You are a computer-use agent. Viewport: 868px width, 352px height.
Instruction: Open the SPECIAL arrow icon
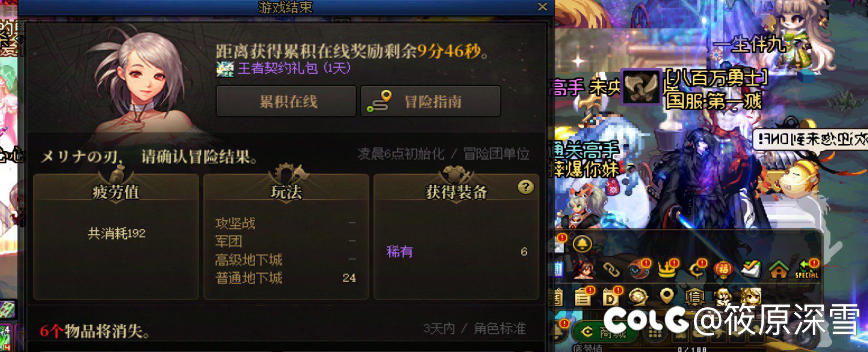[x=807, y=269]
